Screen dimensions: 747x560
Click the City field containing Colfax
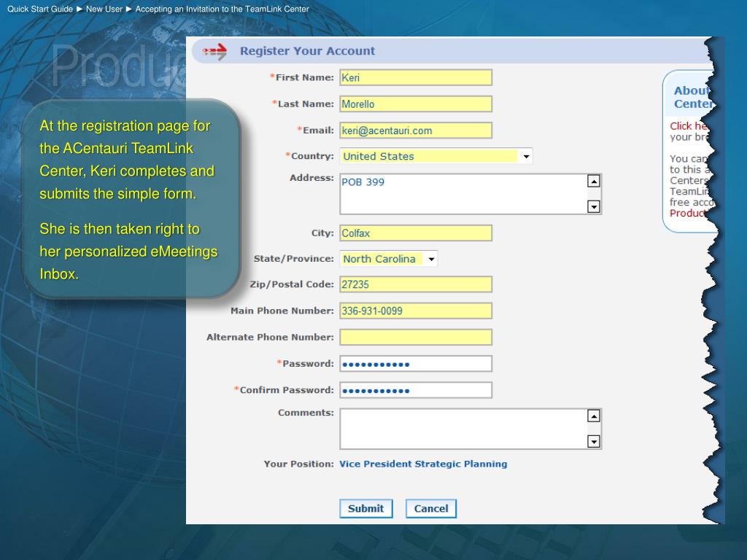(415, 233)
